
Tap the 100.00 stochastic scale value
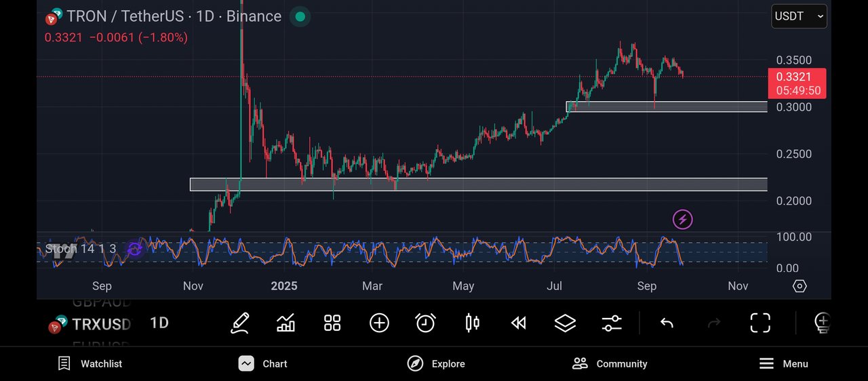click(794, 237)
